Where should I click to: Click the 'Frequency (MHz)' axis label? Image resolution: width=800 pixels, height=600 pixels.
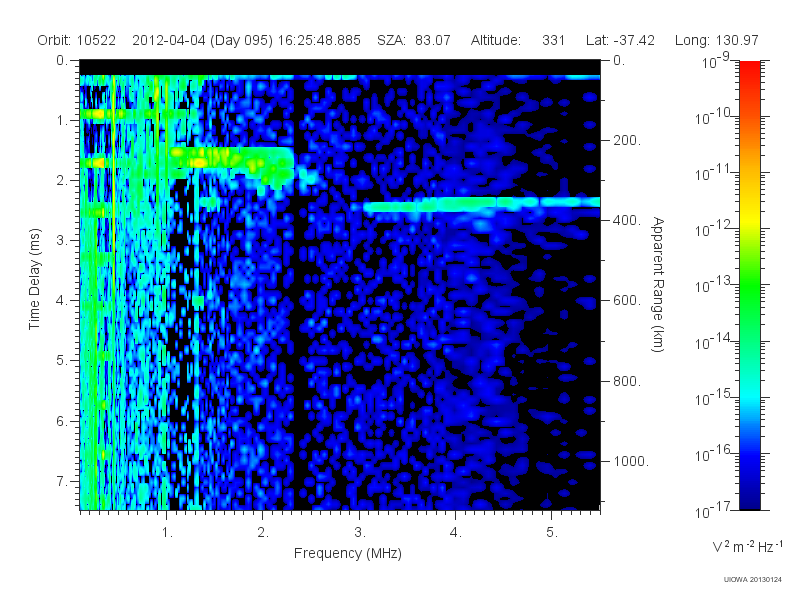click(x=348, y=553)
